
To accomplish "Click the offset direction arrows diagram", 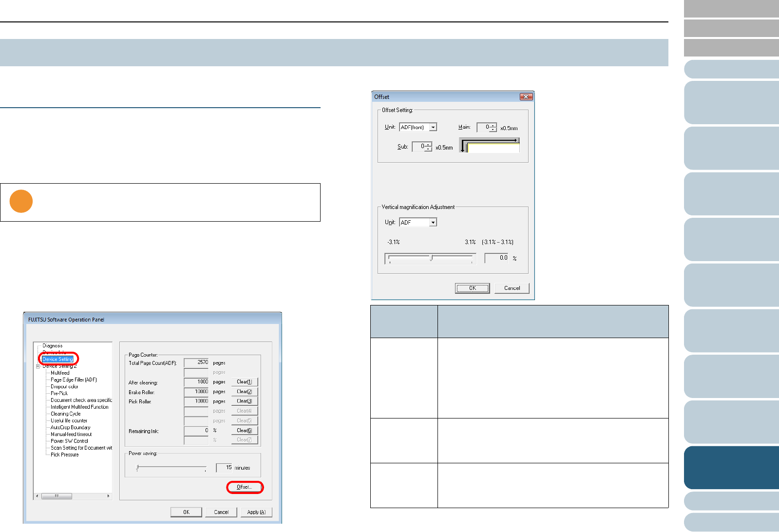I will pos(490,145).
